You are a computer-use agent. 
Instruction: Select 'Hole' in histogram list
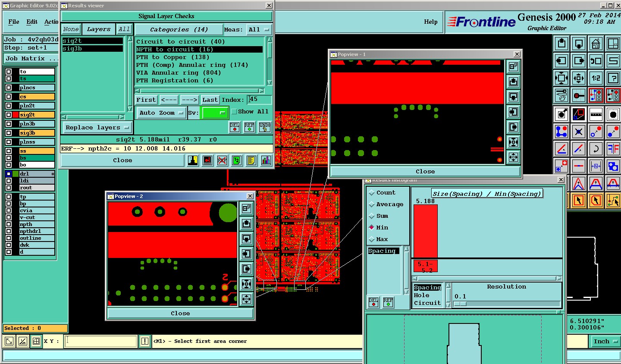[x=421, y=295]
